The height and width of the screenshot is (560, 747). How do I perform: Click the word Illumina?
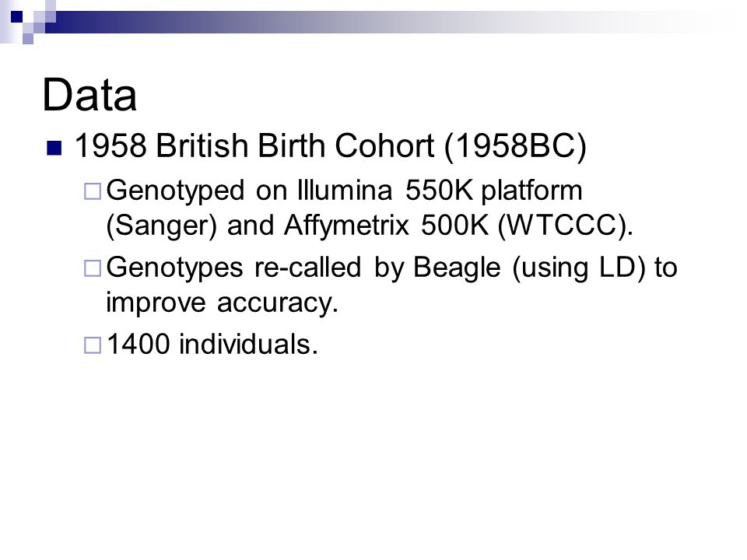click(345, 190)
